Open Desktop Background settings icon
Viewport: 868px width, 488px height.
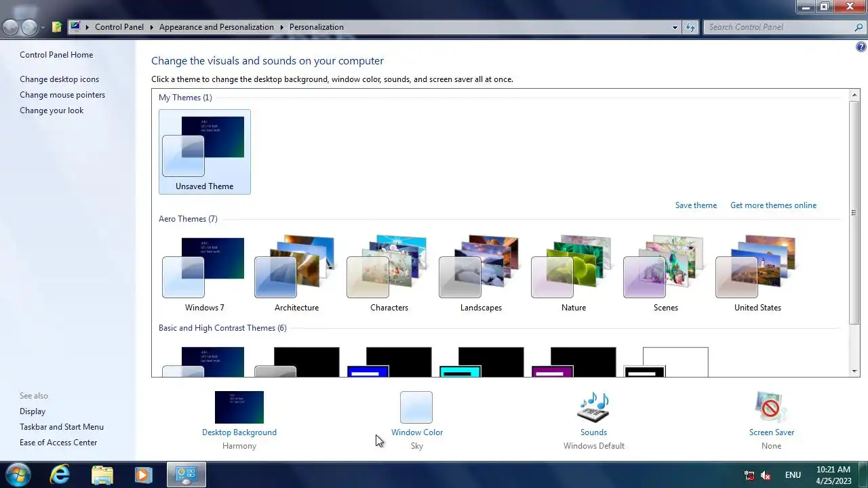pos(239,407)
